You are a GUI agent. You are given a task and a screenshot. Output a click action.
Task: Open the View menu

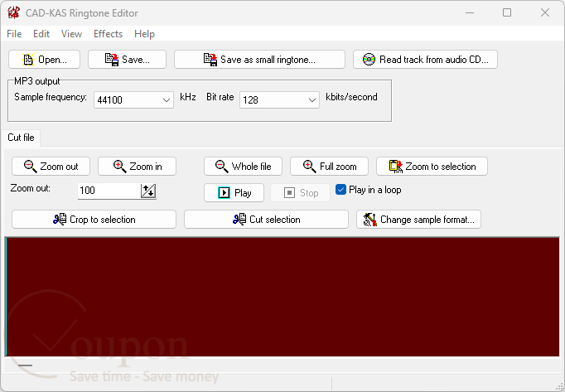pyautogui.click(x=71, y=34)
